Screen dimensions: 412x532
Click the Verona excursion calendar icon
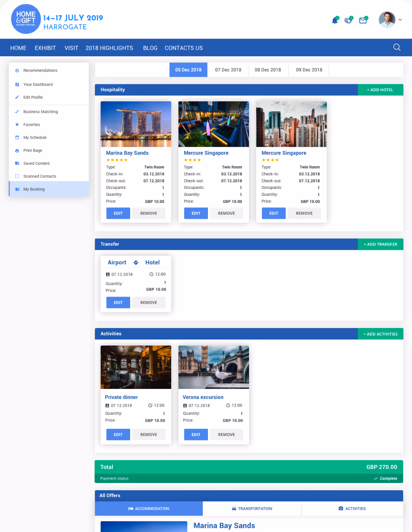[185, 405]
